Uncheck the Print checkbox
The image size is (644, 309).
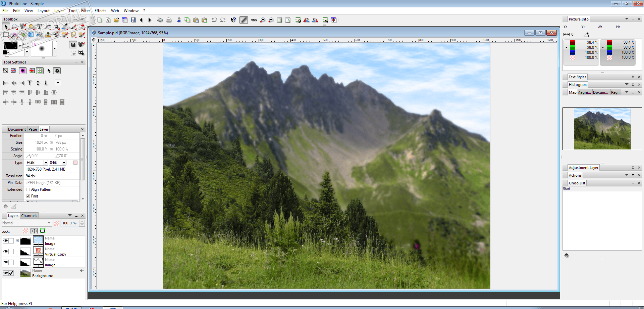click(x=28, y=196)
